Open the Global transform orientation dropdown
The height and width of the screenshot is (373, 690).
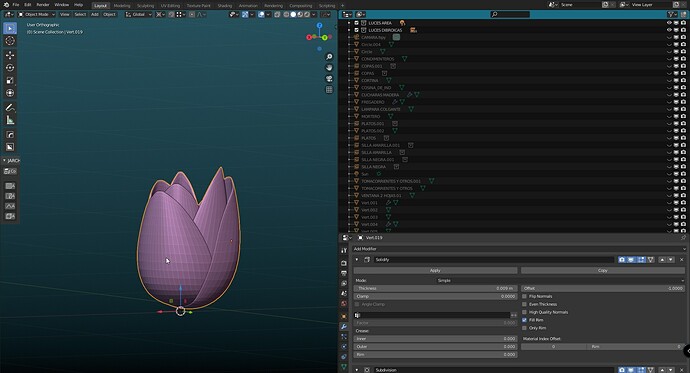click(139, 15)
